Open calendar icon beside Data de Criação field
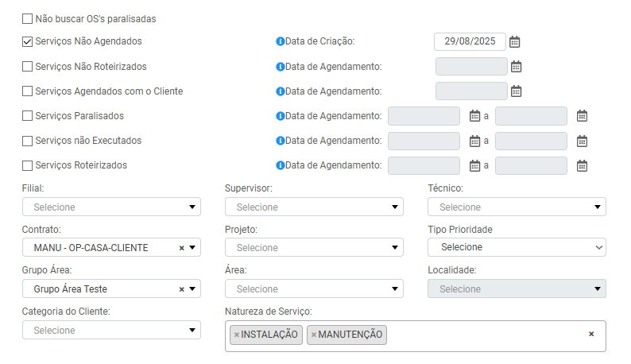631x364 pixels. (515, 41)
